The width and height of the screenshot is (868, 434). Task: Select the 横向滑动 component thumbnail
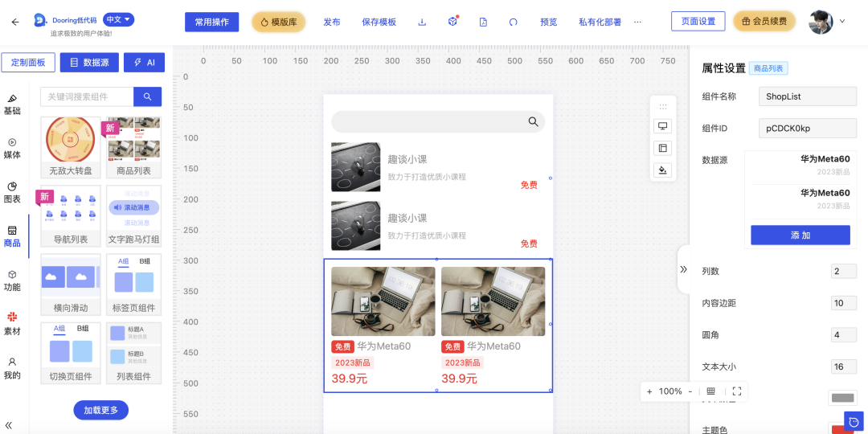pyautogui.click(x=71, y=285)
